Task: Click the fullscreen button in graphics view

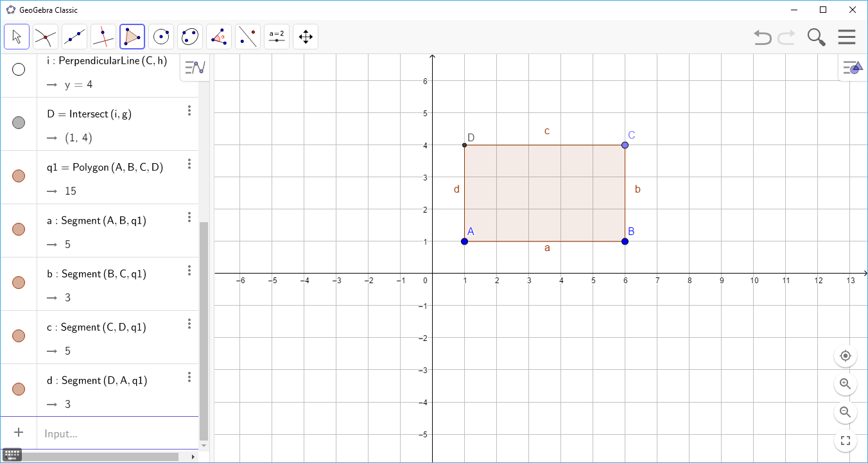Action: coord(845,441)
